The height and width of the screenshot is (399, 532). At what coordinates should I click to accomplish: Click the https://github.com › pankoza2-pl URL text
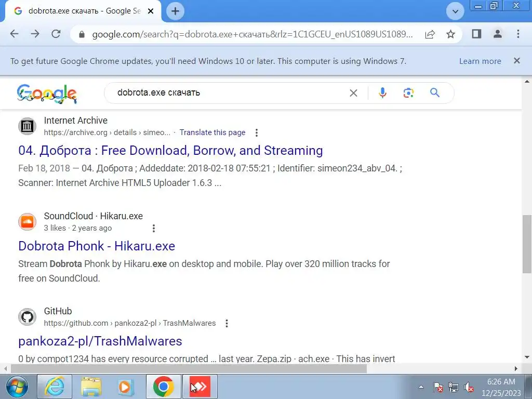pos(129,323)
